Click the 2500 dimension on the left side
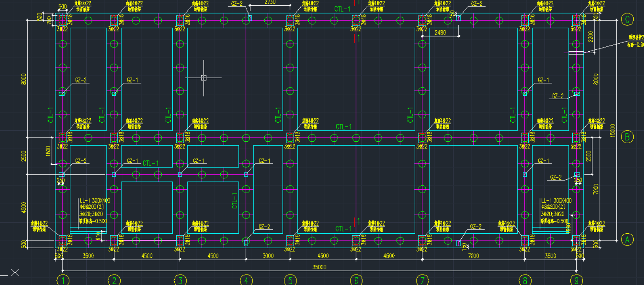This screenshot has height=285, width=644. [24, 156]
